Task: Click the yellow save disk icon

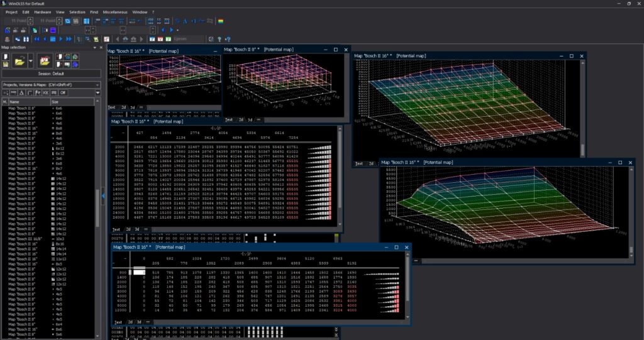Action: click(x=5, y=64)
